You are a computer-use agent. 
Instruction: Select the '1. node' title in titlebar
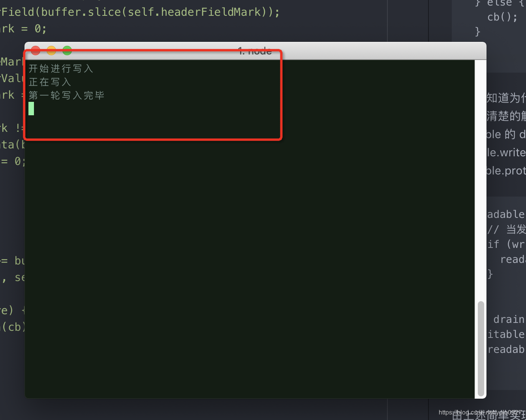[x=255, y=51]
